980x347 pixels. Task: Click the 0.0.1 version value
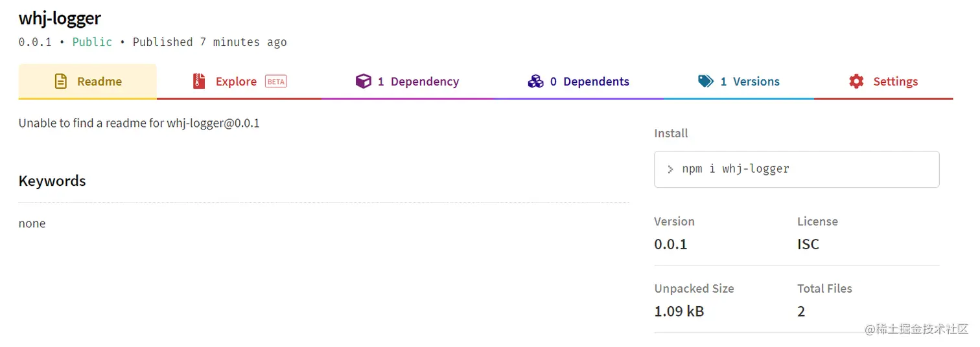point(670,245)
